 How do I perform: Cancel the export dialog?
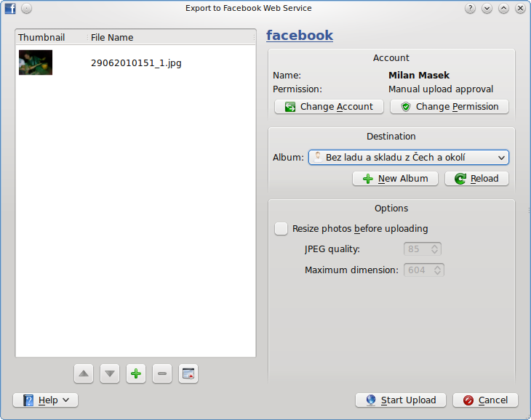pyautogui.click(x=485, y=400)
